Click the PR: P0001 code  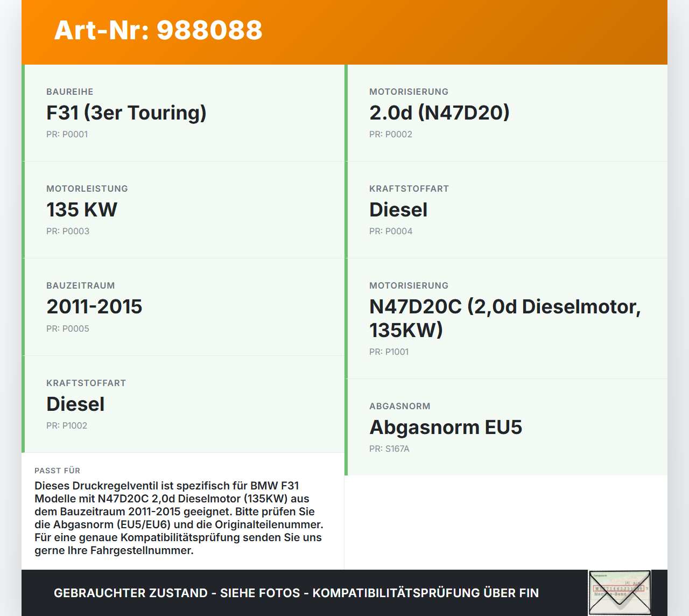tap(67, 135)
